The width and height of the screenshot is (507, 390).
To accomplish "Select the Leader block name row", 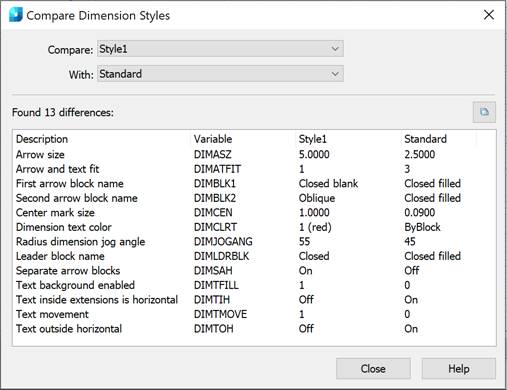I will pyautogui.click(x=254, y=256).
